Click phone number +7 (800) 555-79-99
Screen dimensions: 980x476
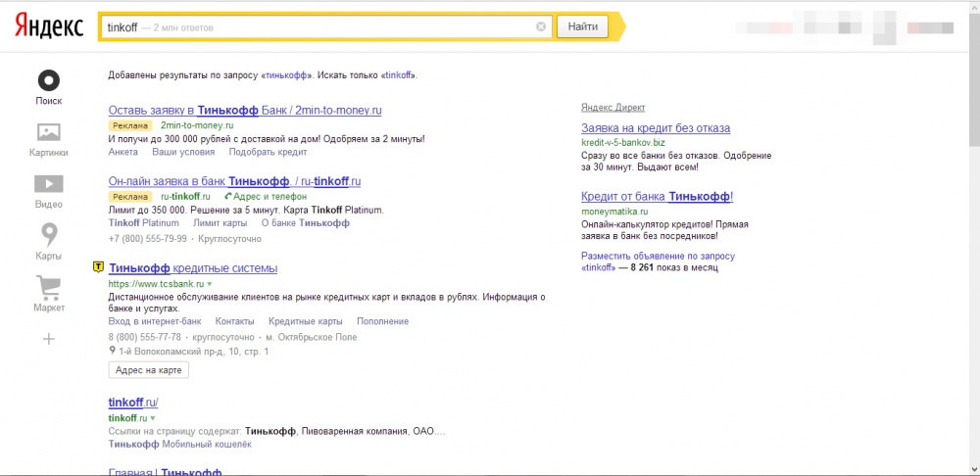pyautogui.click(x=148, y=239)
